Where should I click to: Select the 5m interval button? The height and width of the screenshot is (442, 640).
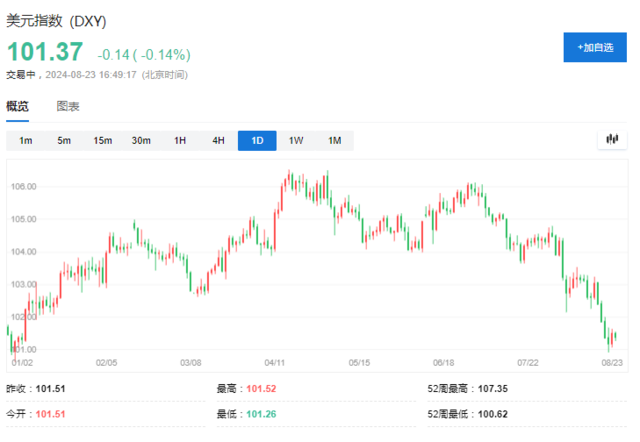pos(64,141)
